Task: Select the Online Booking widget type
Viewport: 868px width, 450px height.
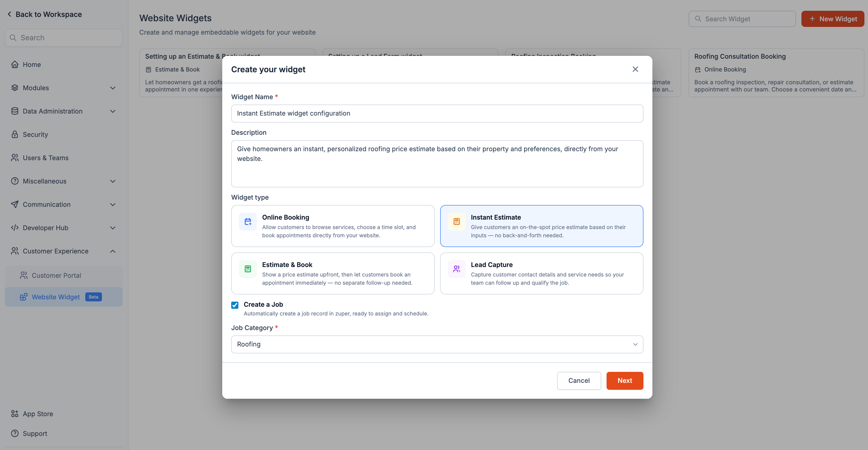Action: pos(333,226)
